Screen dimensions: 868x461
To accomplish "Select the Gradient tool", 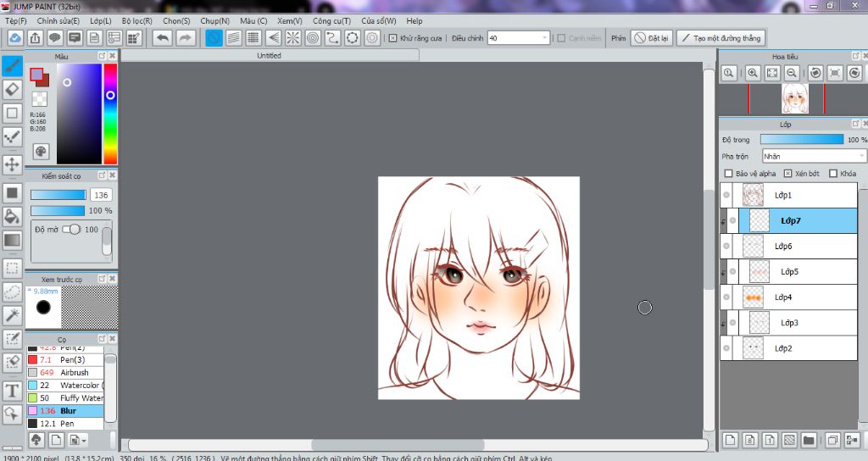I will (x=12, y=240).
